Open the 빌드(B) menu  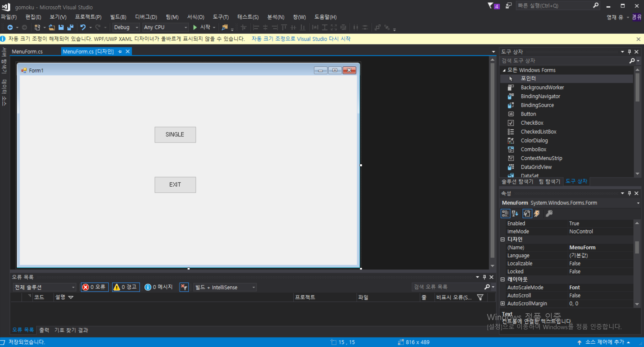[x=118, y=17]
